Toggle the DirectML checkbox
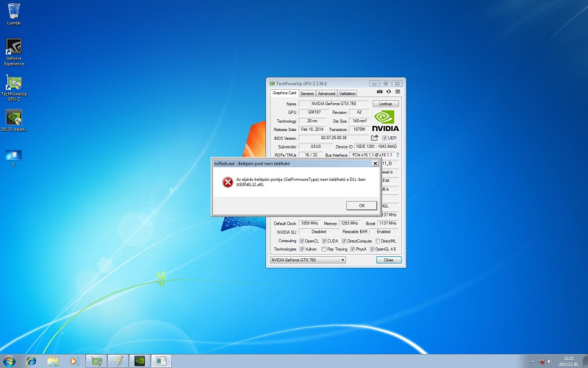The height and width of the screenshot is (368, 588). 378,241
